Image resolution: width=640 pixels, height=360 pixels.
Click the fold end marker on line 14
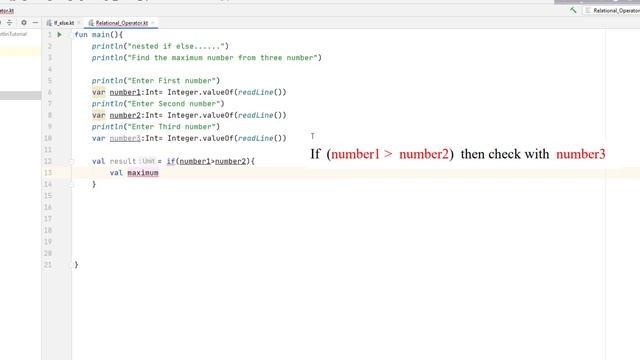tap(72, 184)
